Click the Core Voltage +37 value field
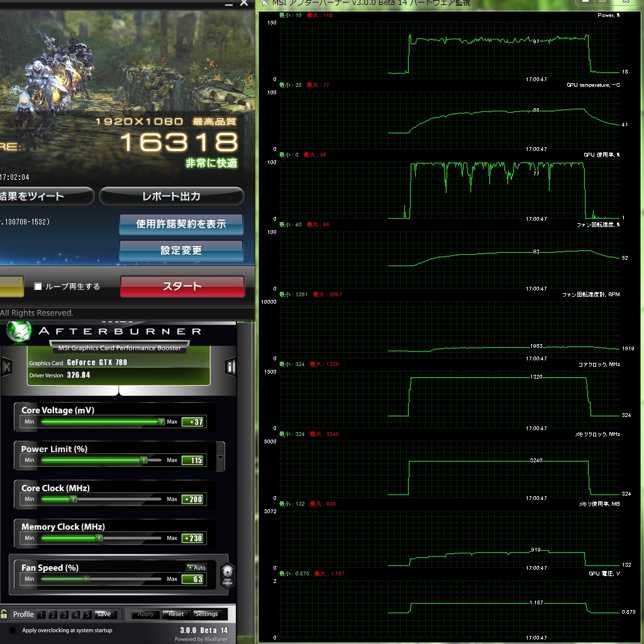644x644 pixels. pyautogui.click(x=192, y=422)
